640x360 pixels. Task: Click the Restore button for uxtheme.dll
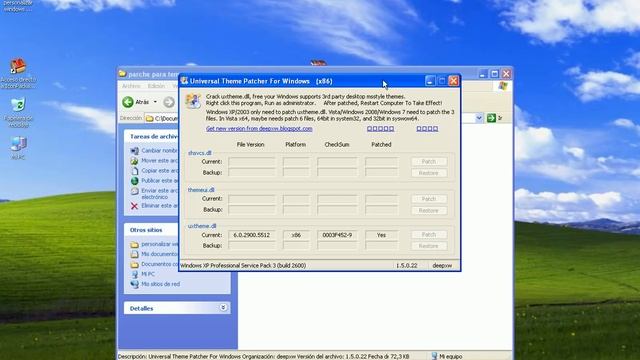pos(429,246)
